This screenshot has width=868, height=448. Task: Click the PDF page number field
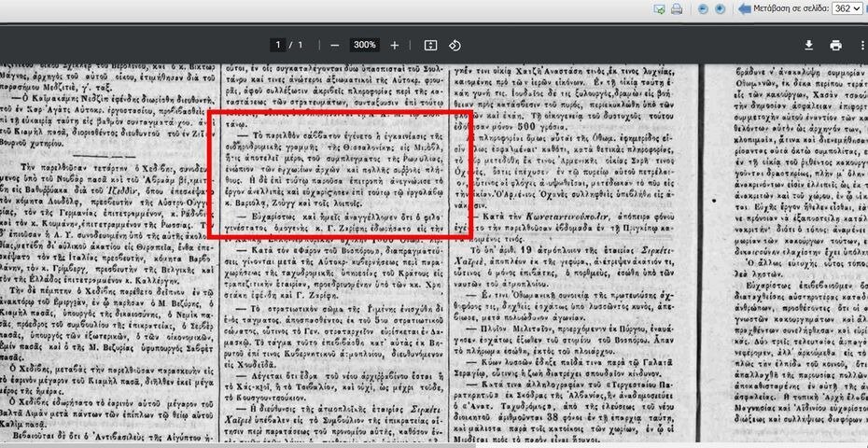click(278, 45)
